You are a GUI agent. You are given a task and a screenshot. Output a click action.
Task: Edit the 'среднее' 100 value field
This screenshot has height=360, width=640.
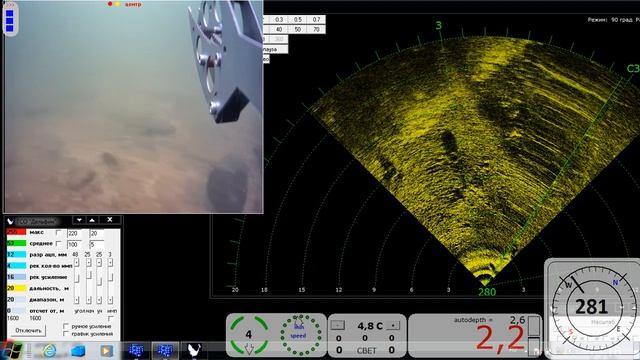tap(74, 244)
